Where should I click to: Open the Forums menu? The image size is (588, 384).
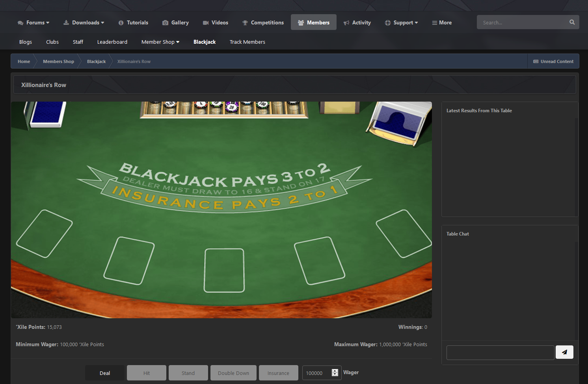click(x=33, y=22)
